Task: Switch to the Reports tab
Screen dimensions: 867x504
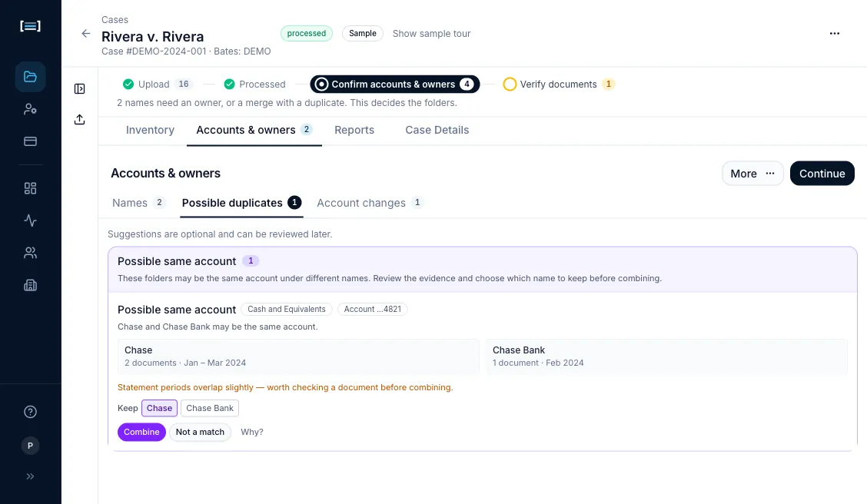Action: tap(354, 130)
